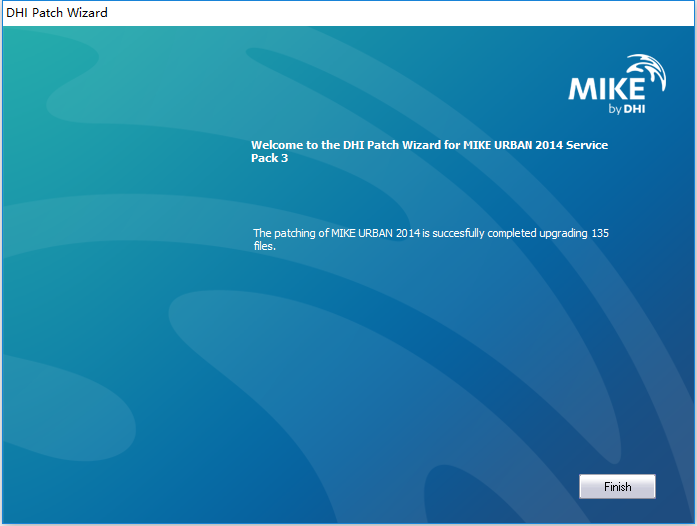
Task: Click the Finish button
Action: tap(617, 486)
